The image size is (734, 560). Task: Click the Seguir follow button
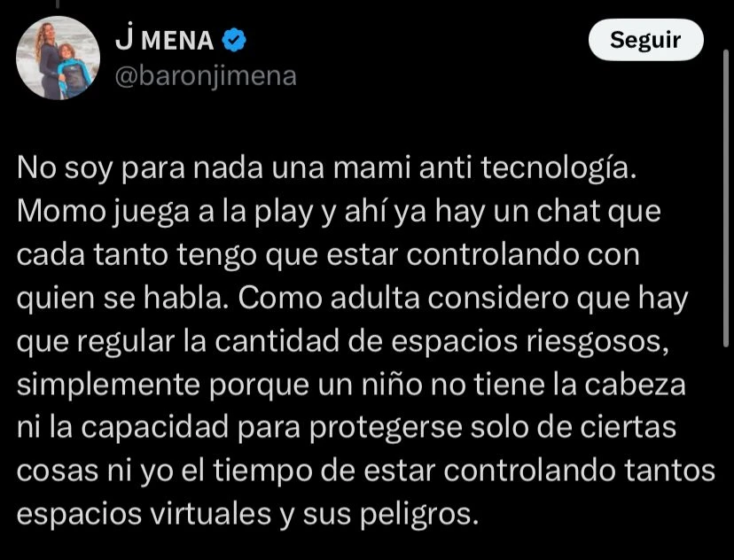tap(645, 40)
